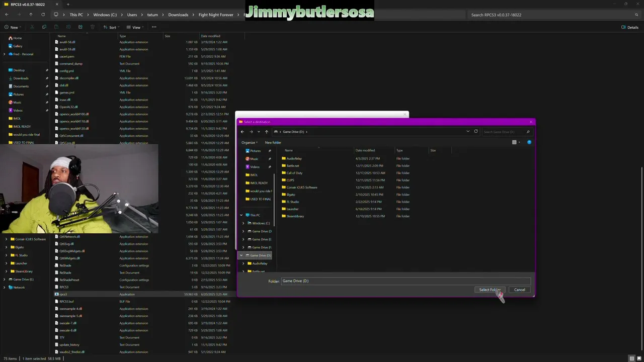Open the Organize menu in the dialog
Viewport: 644px width, 362px height.
pyautogui.click(x=250, y=142)
